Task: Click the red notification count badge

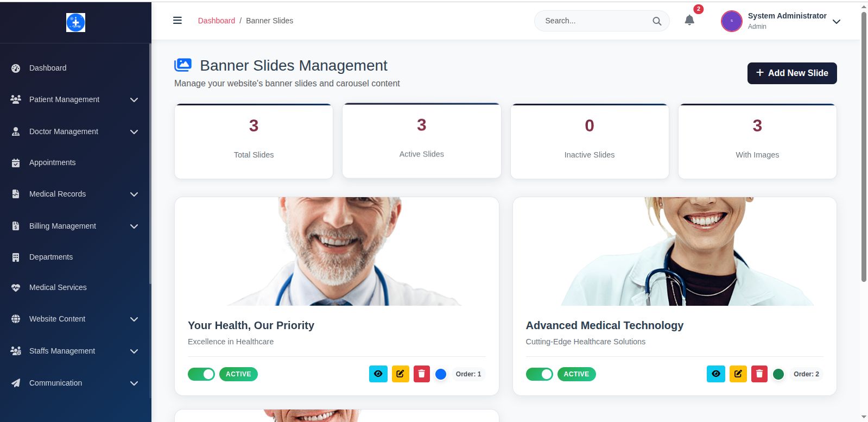Action: pos(699,9)
